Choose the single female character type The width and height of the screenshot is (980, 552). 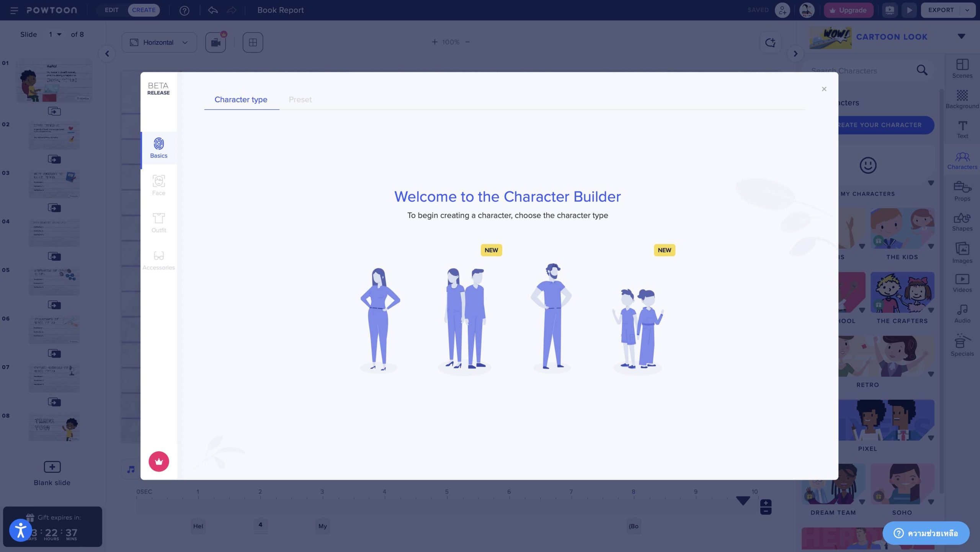[379, 318]
